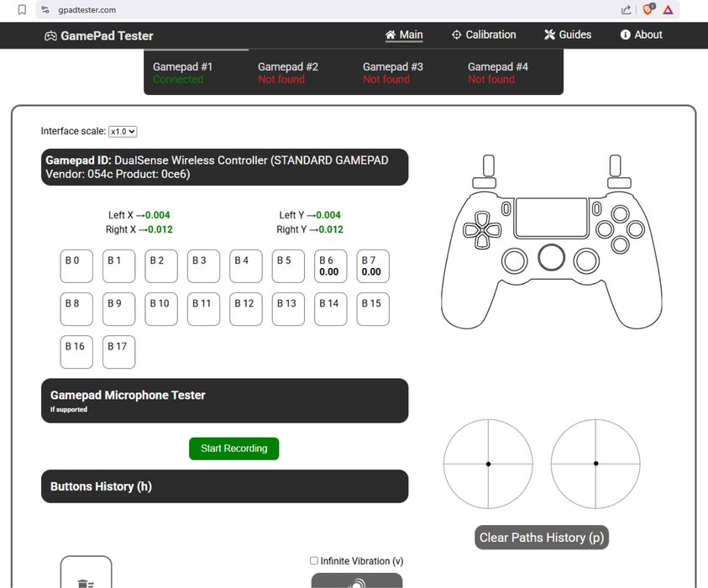Click the D-pad on controller diagram
This screenshot has height=588, width=708.
click(x=482, y=230)
